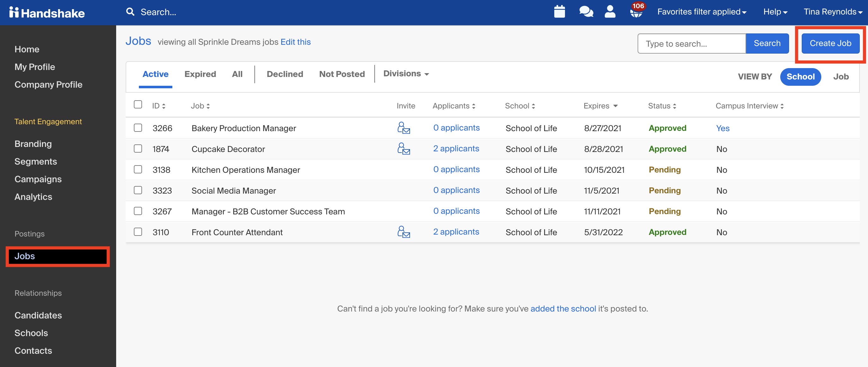The image size is (868, 367).
Task: Click the Handshake logo
Action: pyautogui.click(x=46, y=13)
